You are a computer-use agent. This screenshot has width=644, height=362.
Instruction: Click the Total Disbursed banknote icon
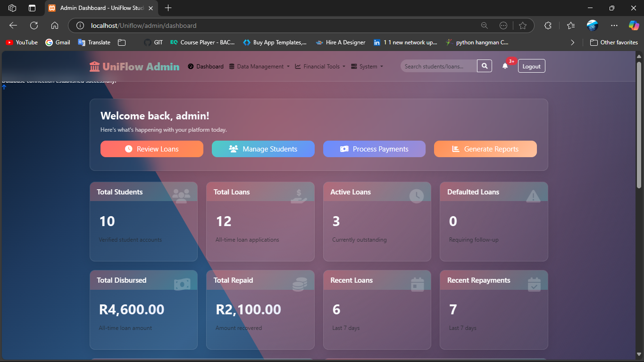(x=182, y=284)
